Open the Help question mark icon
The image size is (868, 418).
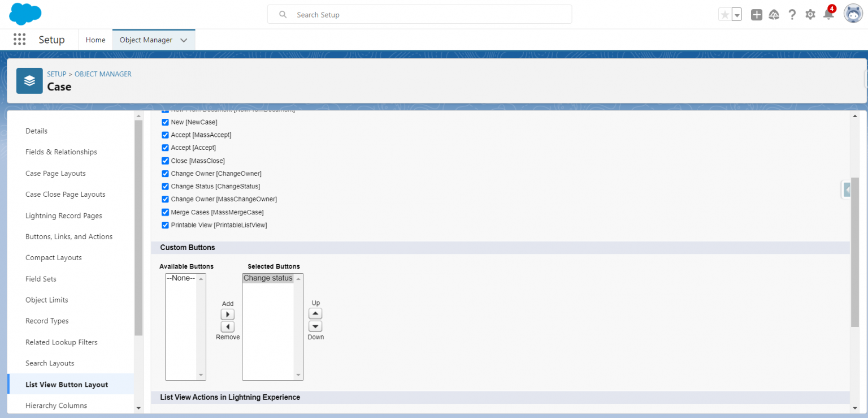[792, 14]
